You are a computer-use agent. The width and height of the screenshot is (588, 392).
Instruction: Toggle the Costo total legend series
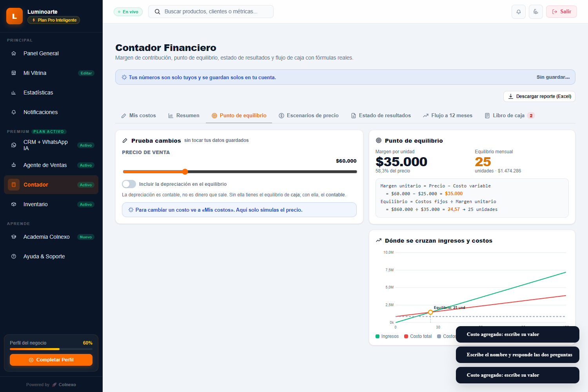418,336
